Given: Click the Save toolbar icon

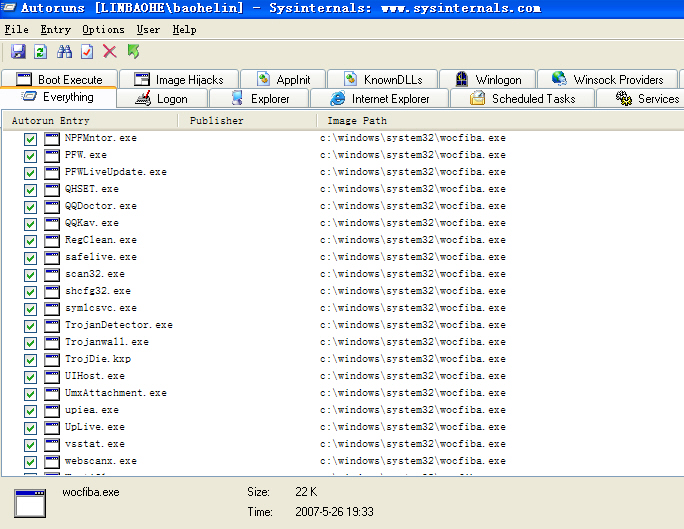Looking at the screenshot, I should pyautogui.click(x=18, y=51).
